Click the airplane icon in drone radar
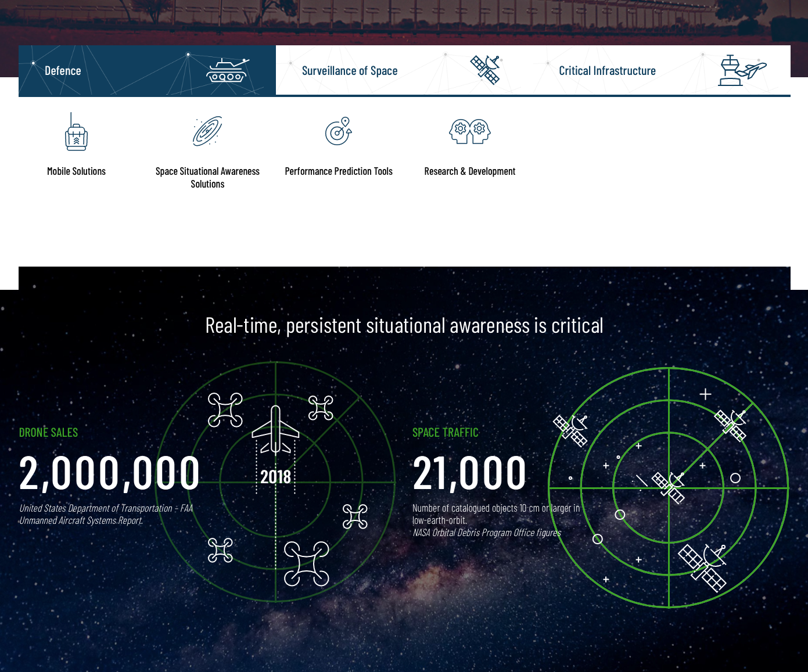 click(275, 430)
